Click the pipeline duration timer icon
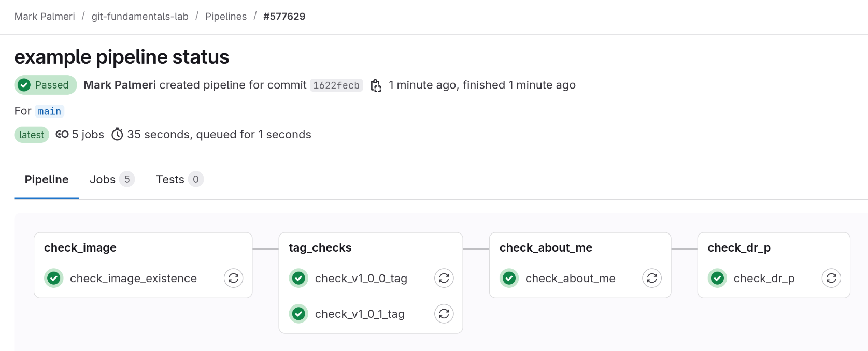 click(x=118, y=135)
